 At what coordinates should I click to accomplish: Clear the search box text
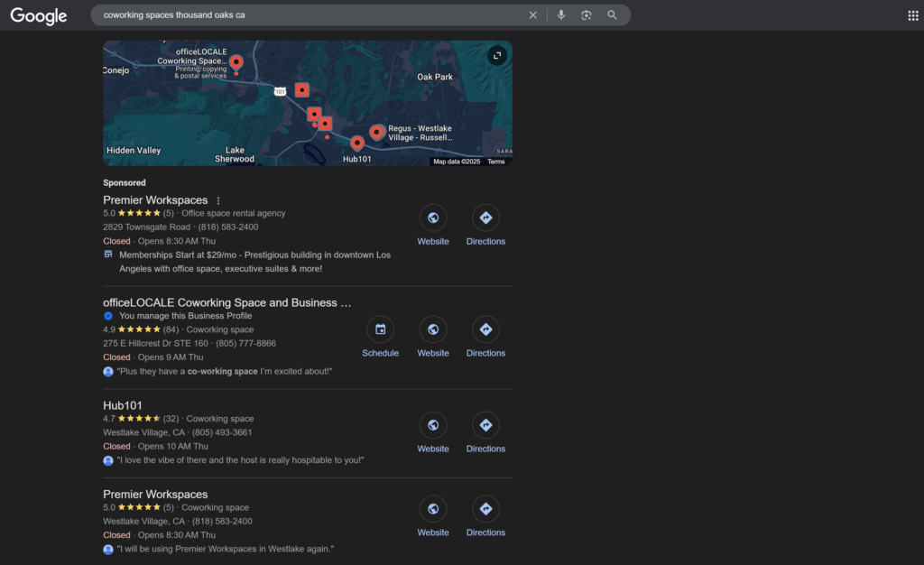coord(532,15)
